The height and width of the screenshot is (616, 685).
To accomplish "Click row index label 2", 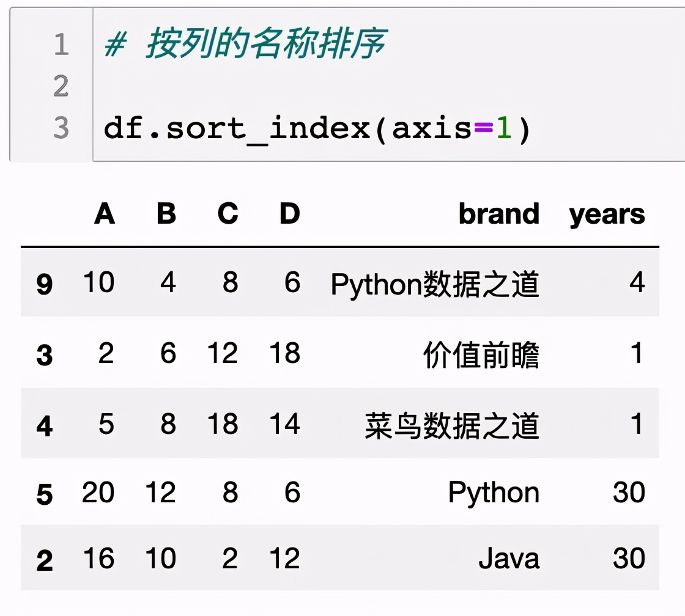I will 45,560.
